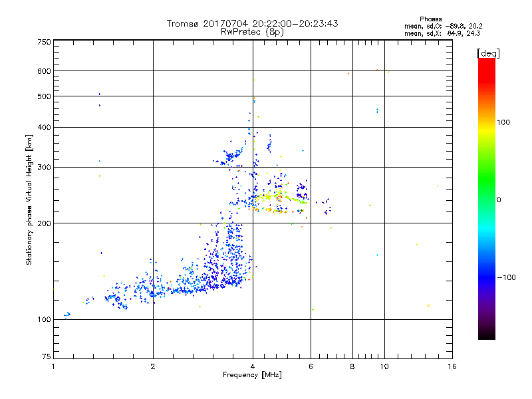Click the x-axis tick label '10'

(384, 366)
